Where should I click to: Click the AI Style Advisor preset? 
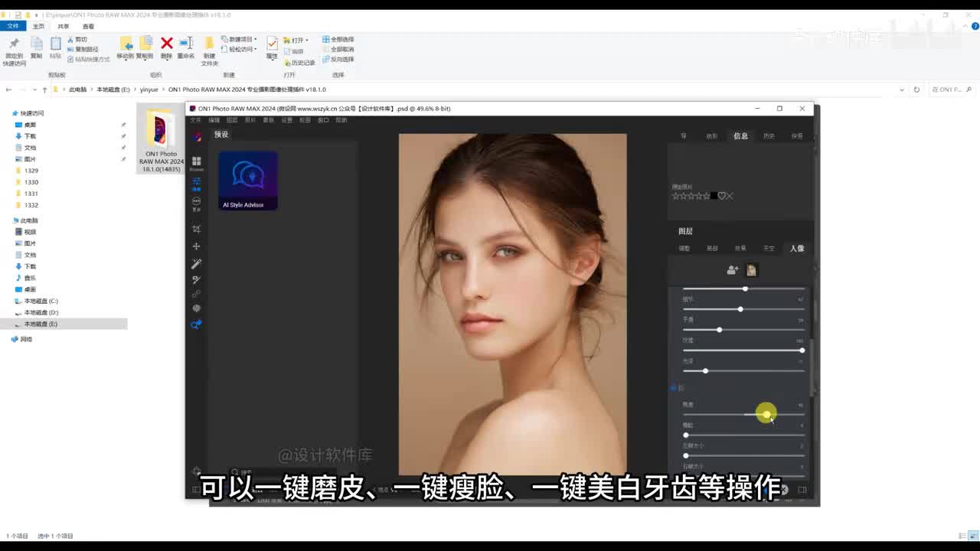coord(248,180)
